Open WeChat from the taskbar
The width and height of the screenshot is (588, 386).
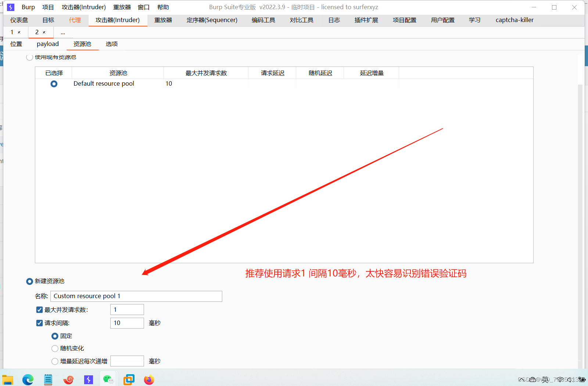pyautogui.click(x=108, y=380)
